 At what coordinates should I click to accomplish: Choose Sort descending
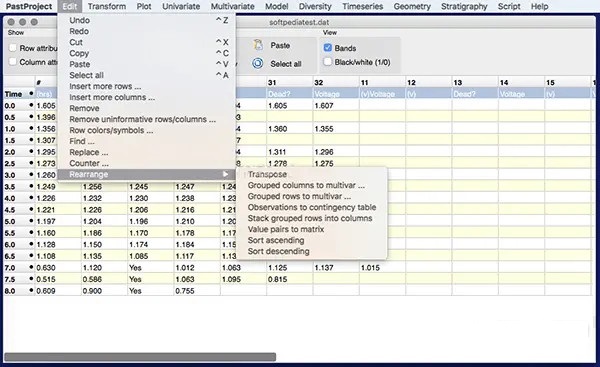(312, 251)
